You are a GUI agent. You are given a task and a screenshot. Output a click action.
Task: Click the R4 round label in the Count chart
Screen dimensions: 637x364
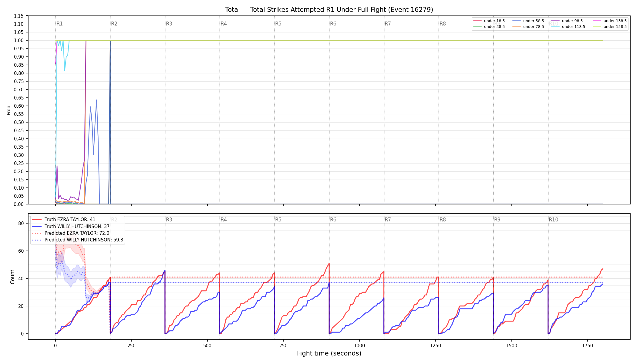224,220
